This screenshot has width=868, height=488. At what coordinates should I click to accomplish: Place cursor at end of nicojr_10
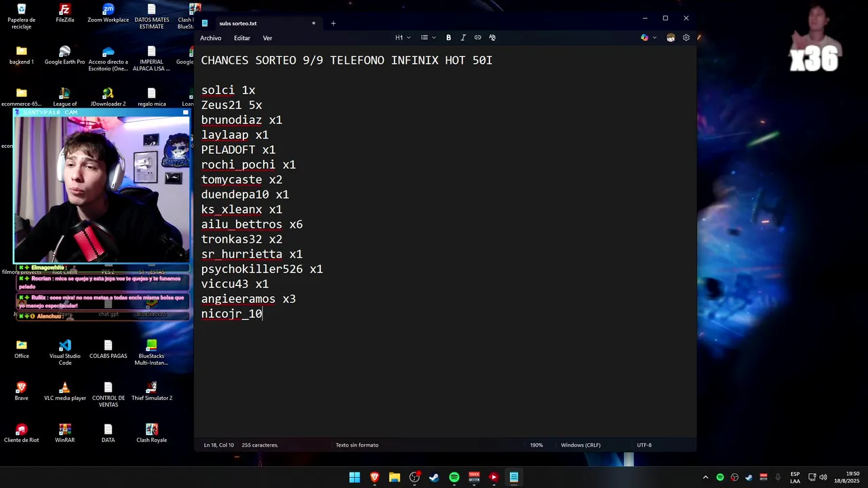pos(262,314)
